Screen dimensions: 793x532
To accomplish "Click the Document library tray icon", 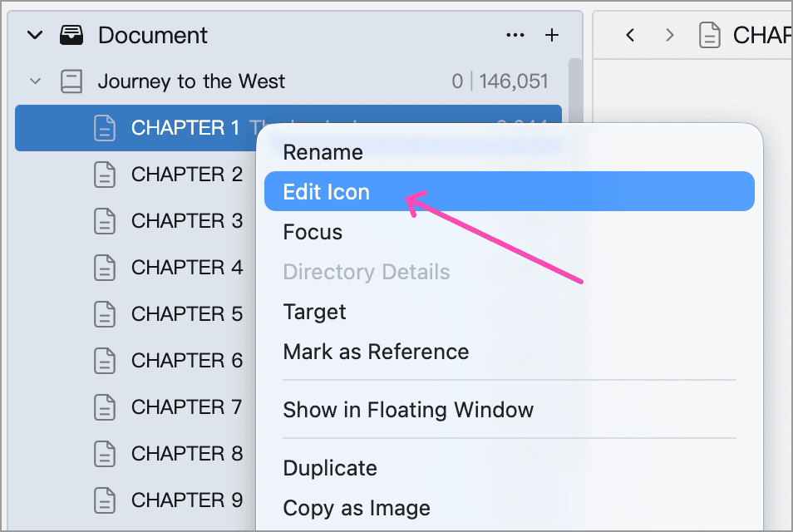I will [71, 35].
